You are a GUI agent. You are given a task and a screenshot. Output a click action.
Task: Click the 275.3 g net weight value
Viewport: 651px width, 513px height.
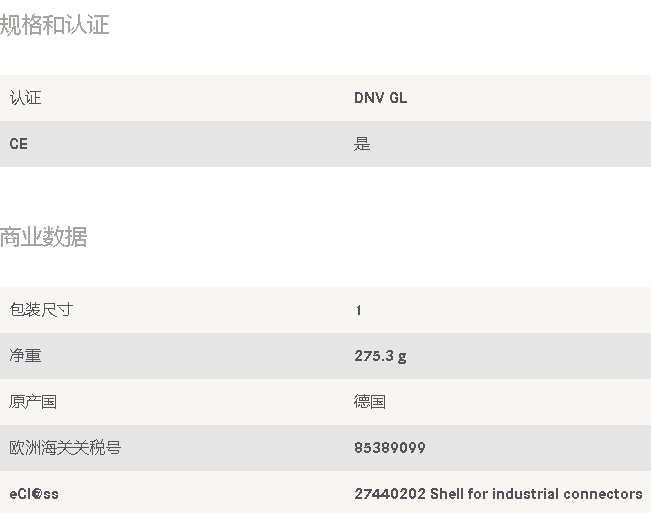[x=380, y=356]
